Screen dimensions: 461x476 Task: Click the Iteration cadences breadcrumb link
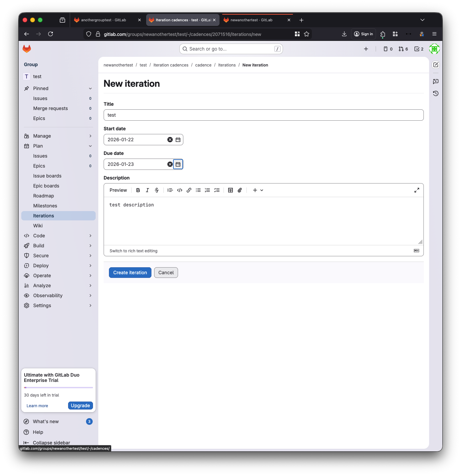[171, 65]
